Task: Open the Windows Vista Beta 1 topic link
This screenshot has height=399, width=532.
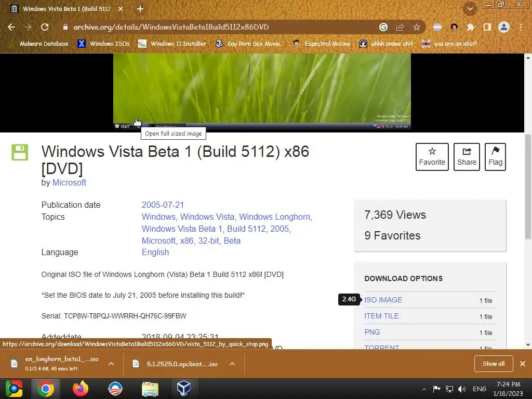Action: click(x=182, y=229)
